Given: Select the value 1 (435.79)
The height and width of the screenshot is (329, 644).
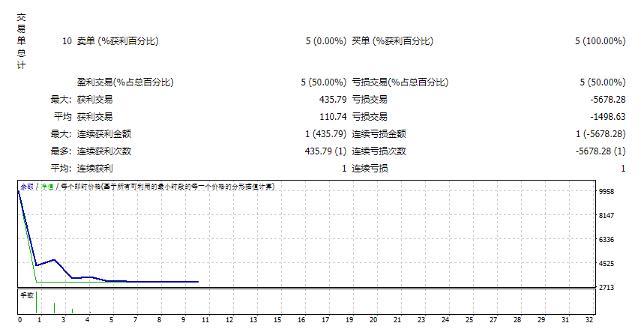Looking at the screenshot, I should tap(326, 134).
